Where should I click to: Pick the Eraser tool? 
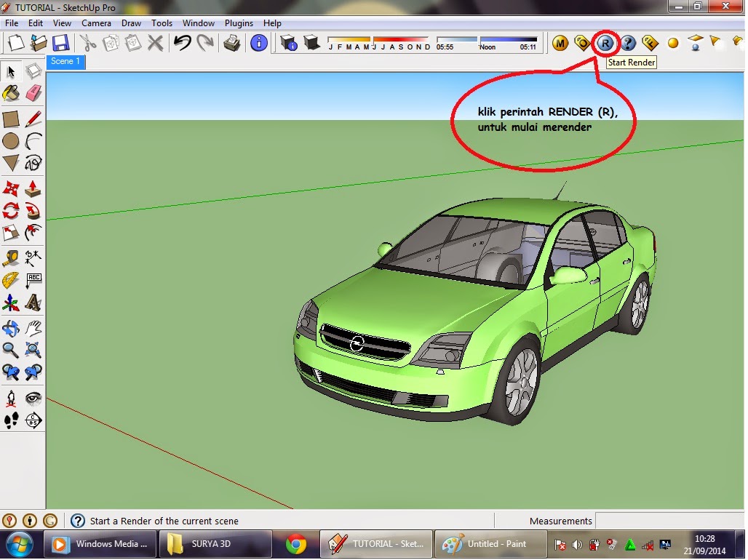pos(34,92)
